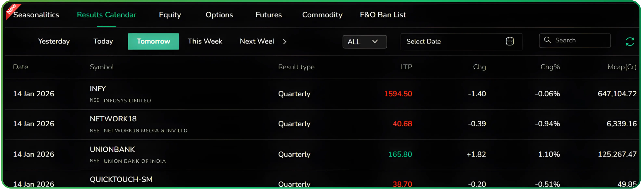Open the INFY symbol row
644x190 pixels.
click(x=98, y=89)
